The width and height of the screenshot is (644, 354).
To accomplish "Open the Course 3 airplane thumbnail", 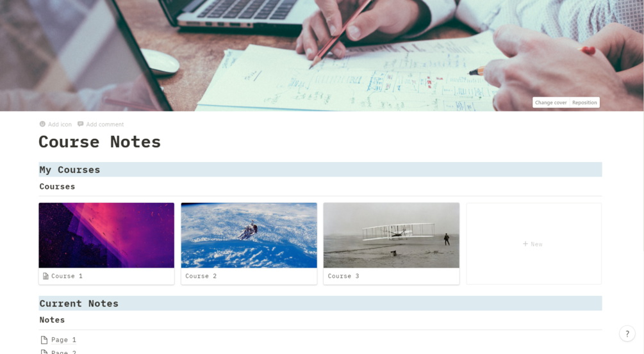I will click(391, 235).
